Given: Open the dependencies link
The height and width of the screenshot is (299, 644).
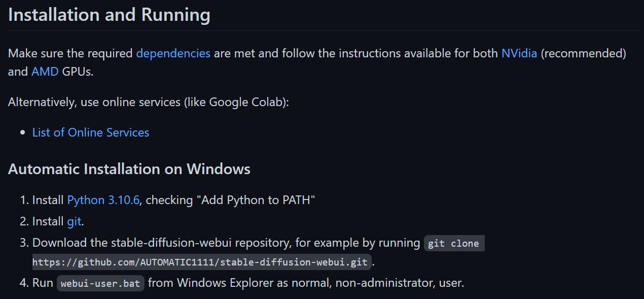Looking at the screenshot, I should point(173,53).
